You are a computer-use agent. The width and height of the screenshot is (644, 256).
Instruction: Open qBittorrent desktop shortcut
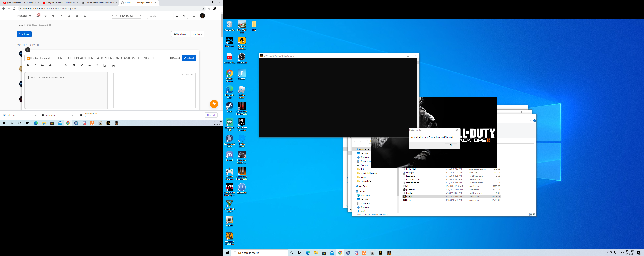pyautogui.click(x=242, y=188)
